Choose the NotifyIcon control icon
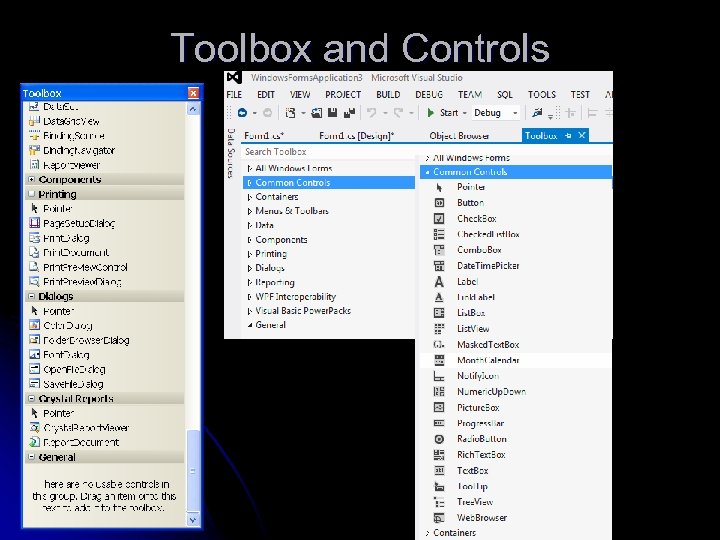The image size is (720, 540). [x=439, y=376]
